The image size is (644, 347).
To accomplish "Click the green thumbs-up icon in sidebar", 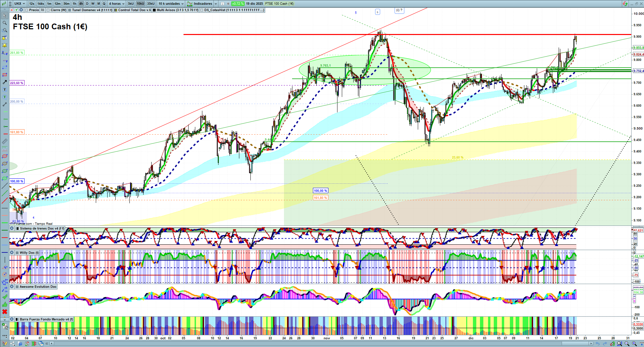I will 5,304.
